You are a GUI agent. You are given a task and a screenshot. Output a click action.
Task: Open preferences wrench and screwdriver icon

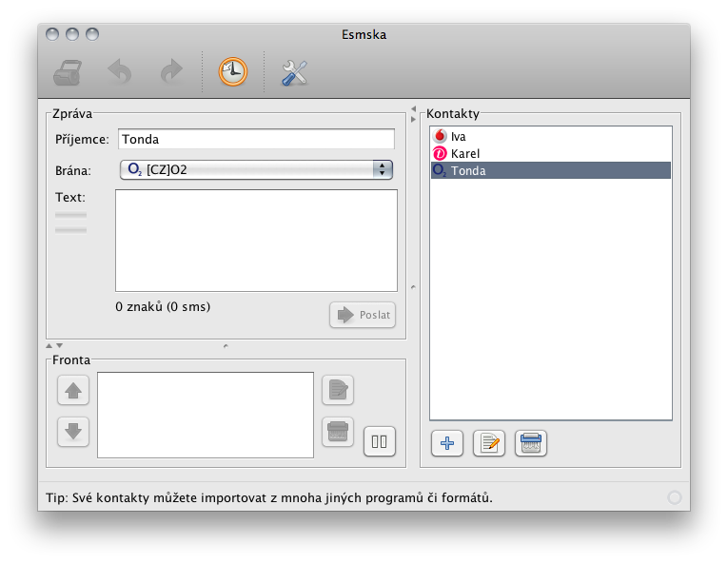click(x=294, y=72)
